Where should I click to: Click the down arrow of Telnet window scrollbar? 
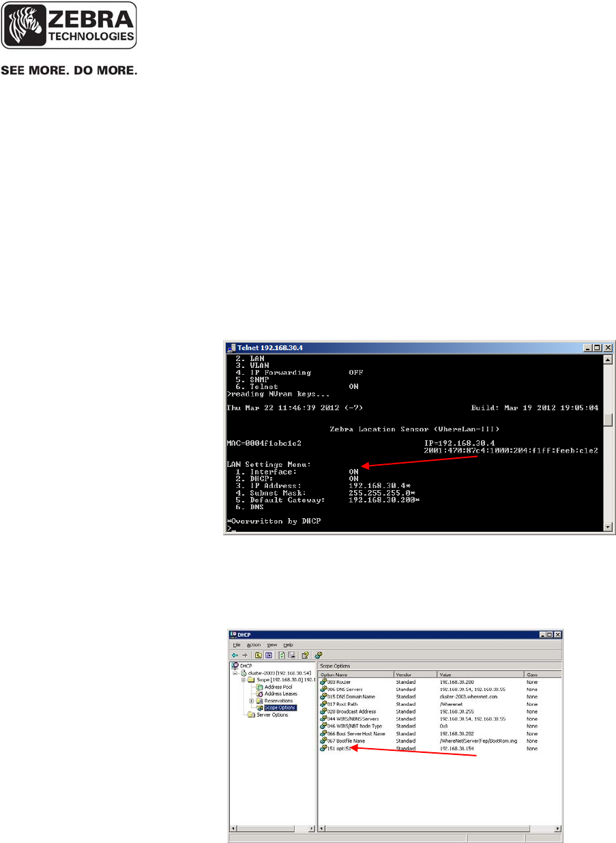(608, 526)
